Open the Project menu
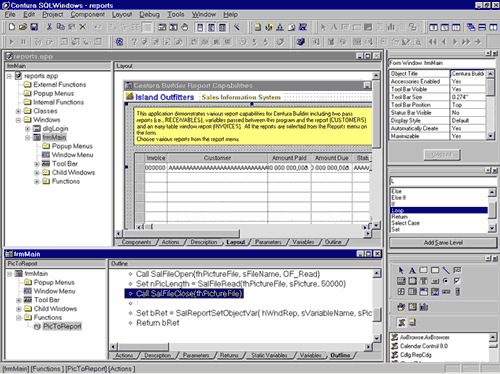500x374 pixels. tap(53, 14)
